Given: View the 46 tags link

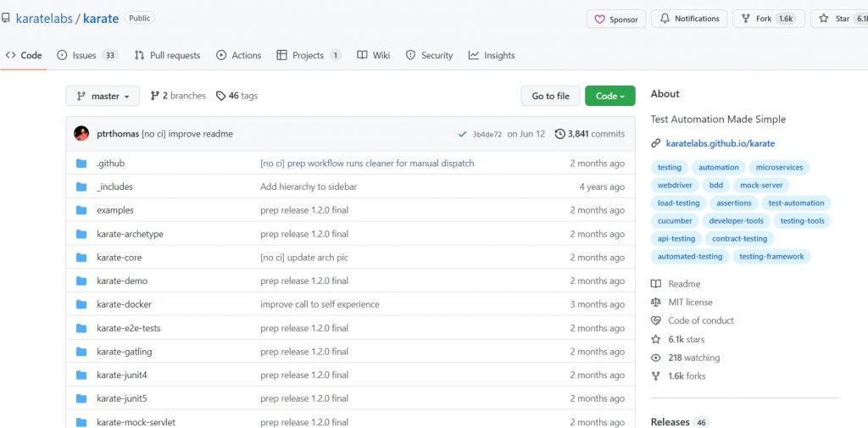Looking at the screenshot, I should pos(237,96).
